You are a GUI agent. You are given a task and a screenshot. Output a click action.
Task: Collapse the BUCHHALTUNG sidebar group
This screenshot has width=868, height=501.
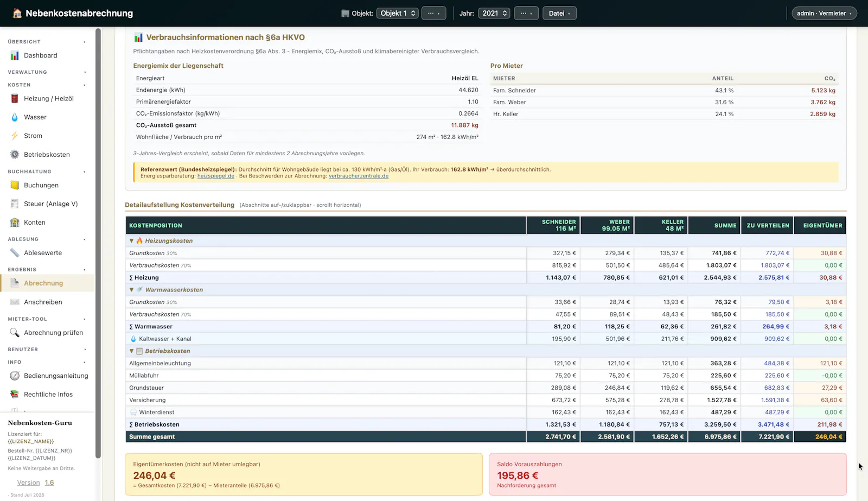(47, 172)
